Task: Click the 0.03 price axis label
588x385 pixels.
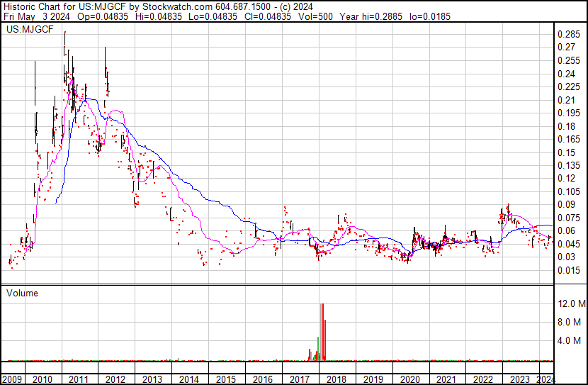Action: (566, 257)
